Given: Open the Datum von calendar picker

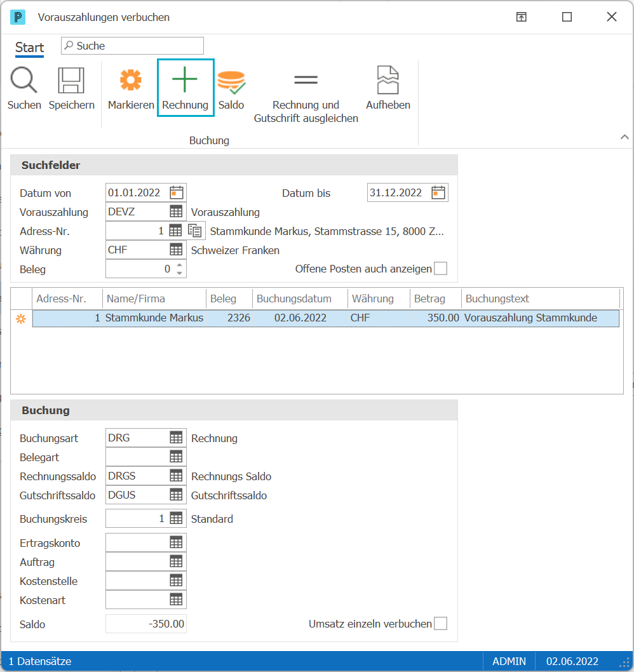Looking at the screenshot, I should 176,192.
